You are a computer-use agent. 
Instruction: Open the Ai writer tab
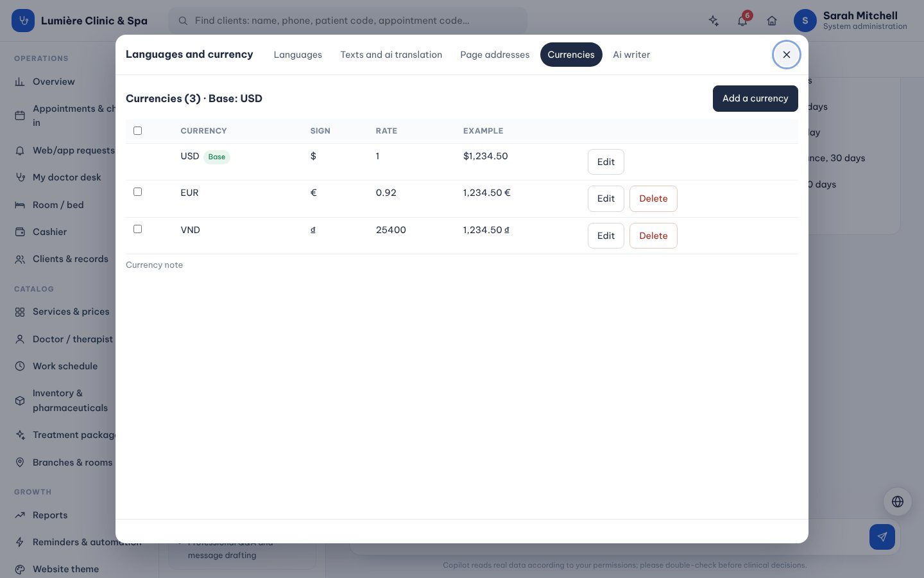(631, 55)
